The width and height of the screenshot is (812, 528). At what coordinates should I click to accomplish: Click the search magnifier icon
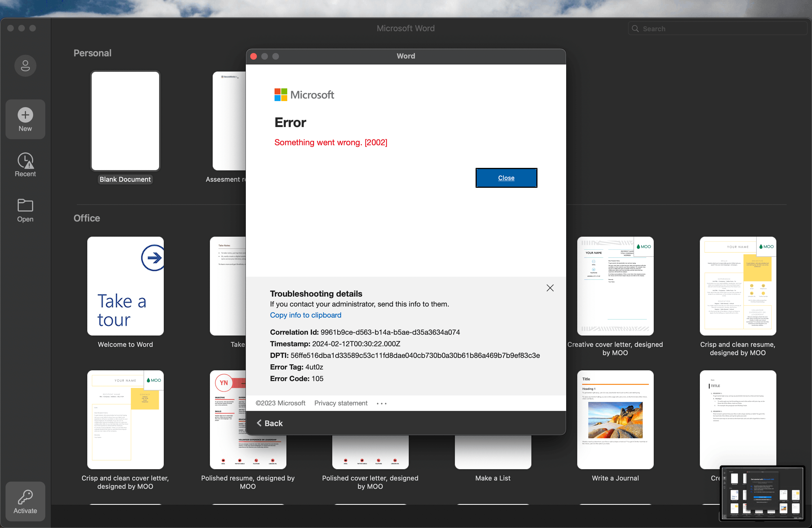pyautogui.click(x=635, y=29)
